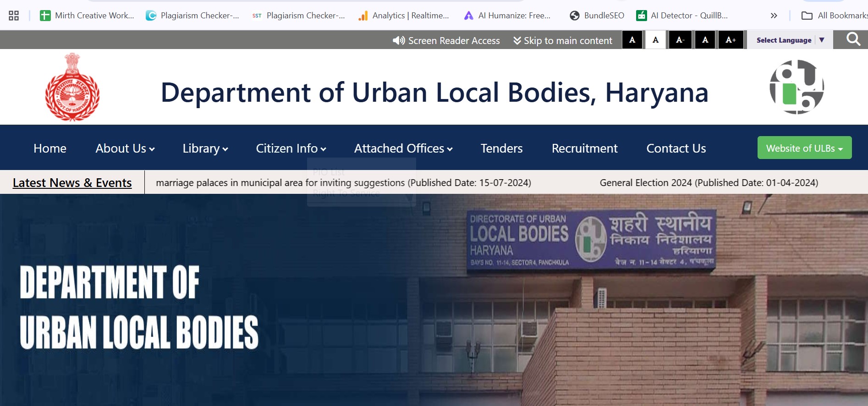Open the Tenders menu item

[x=501, y=148]
